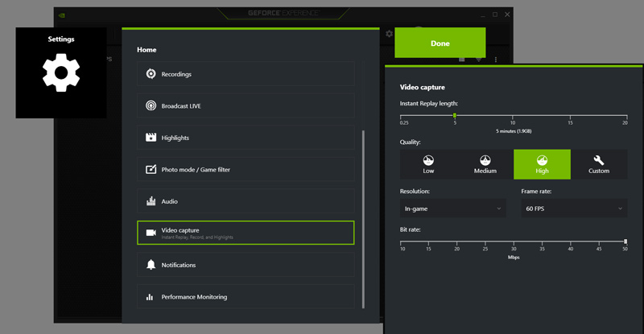Image resolution: width=644 pixels, height=334 pixels.
Task: Click the Video capture camcorder icon
Action: tap(151, 233)
